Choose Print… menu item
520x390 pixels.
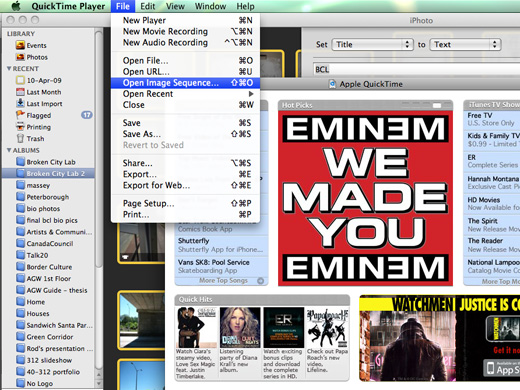pyautogui.click(x=185, y=214)
